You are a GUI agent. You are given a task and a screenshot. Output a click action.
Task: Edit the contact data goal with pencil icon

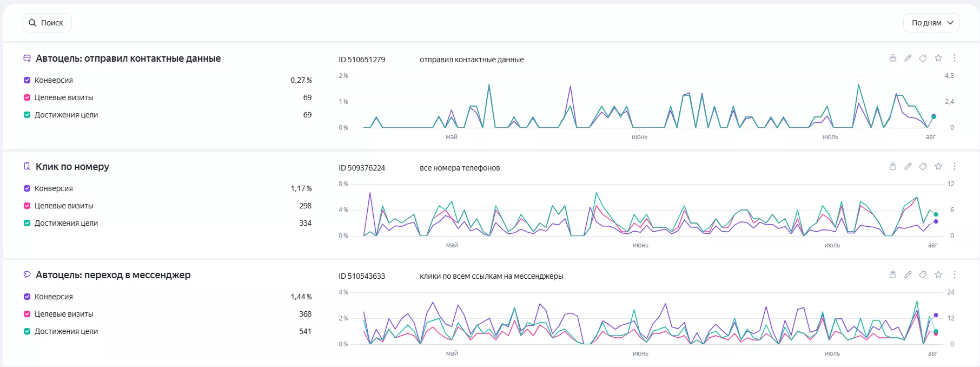[x=908, y=58]
